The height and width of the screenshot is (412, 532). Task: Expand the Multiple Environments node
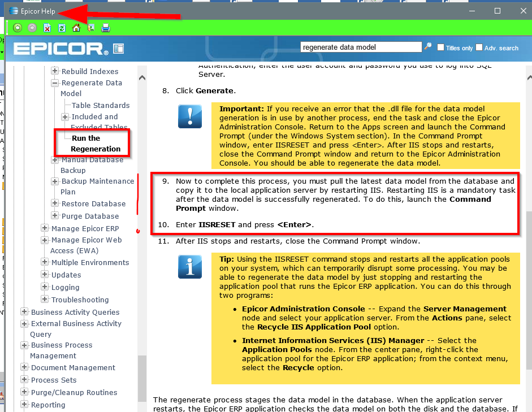pos(45,262)
